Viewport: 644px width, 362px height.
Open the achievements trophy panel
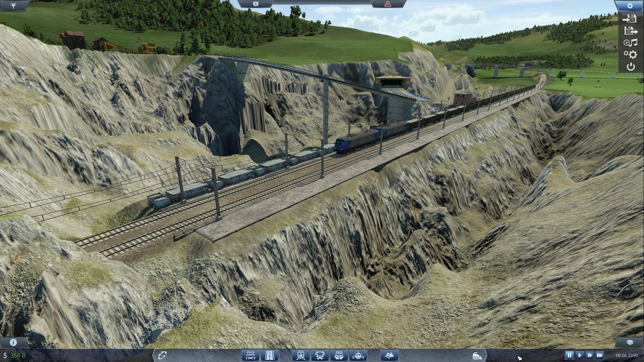click(13, 6)
